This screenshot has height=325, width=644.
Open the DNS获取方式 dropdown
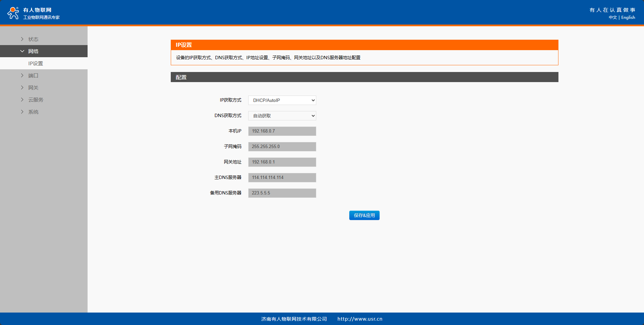point(282,116)
